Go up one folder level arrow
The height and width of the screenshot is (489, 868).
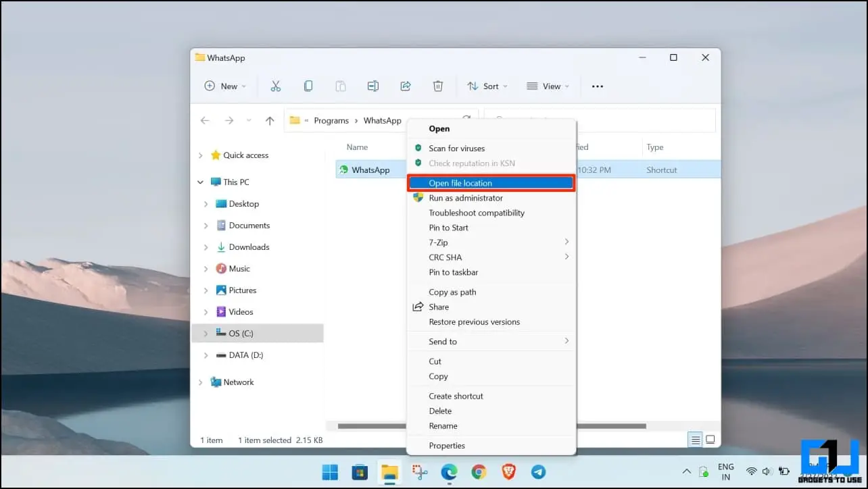pos(270,120)
